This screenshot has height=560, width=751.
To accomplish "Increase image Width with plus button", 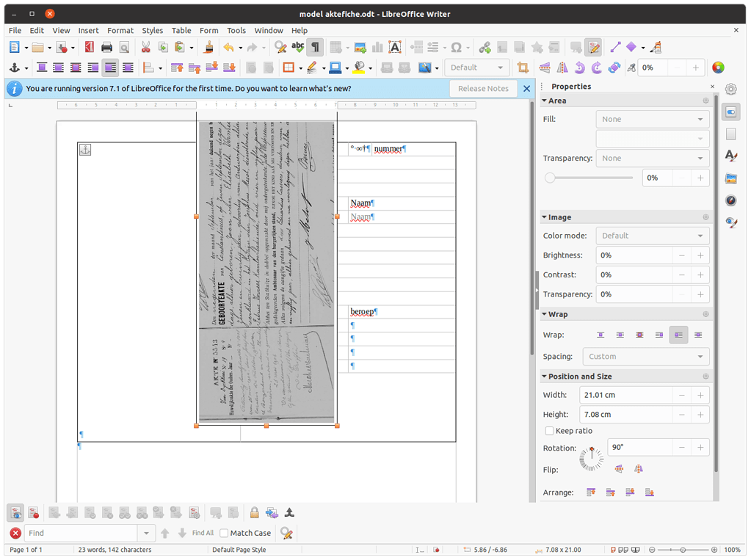I will click(x=700, y=395).
